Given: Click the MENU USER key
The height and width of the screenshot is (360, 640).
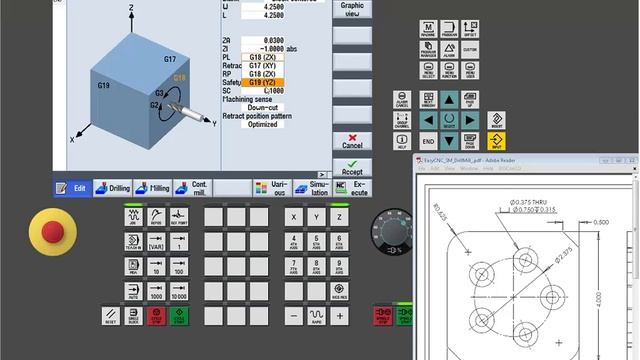Looking at the screenshot, I should point(470,70).
